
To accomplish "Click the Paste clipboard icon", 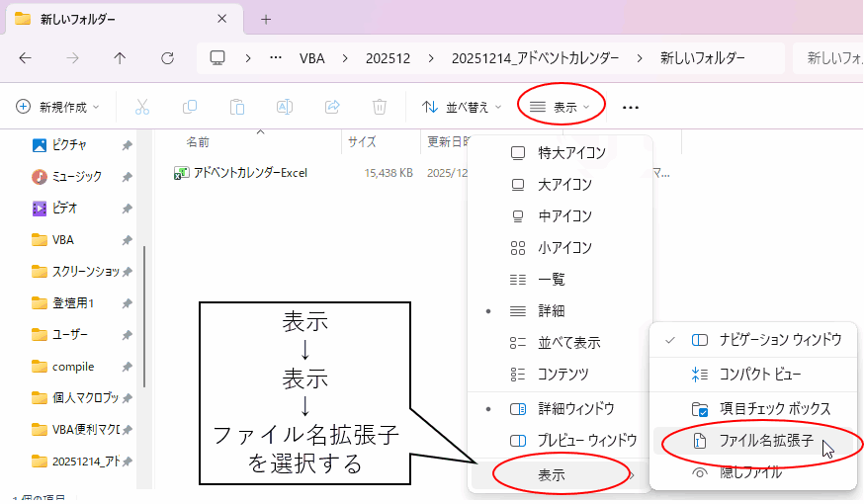I will pyautogui.click(x=237, y=107).
